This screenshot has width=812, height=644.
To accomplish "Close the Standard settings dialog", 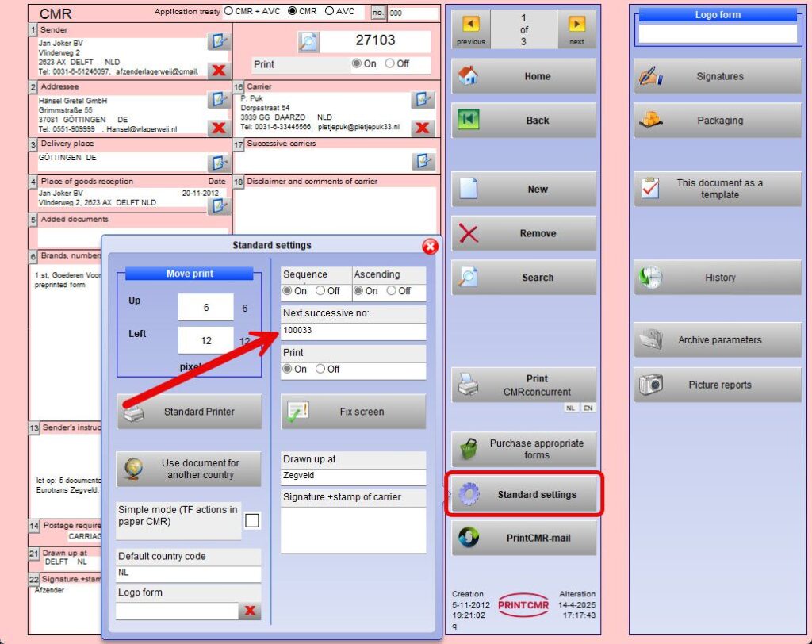I will 430,246.
